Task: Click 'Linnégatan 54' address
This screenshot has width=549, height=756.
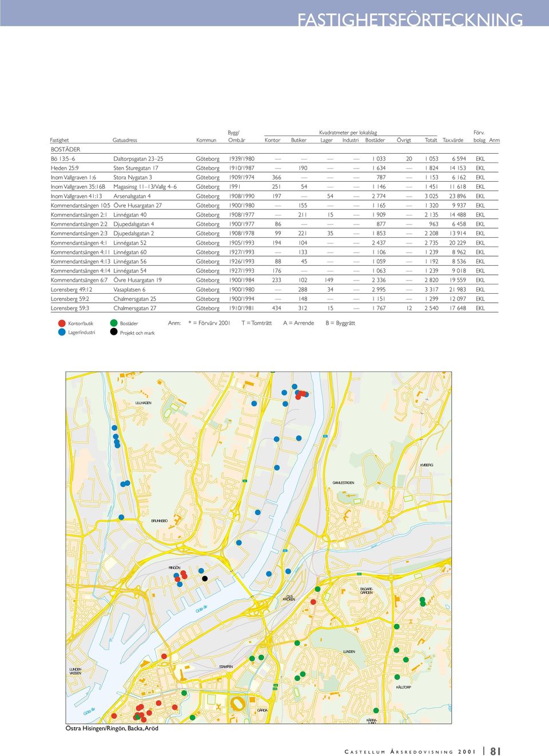Action: 130,271
